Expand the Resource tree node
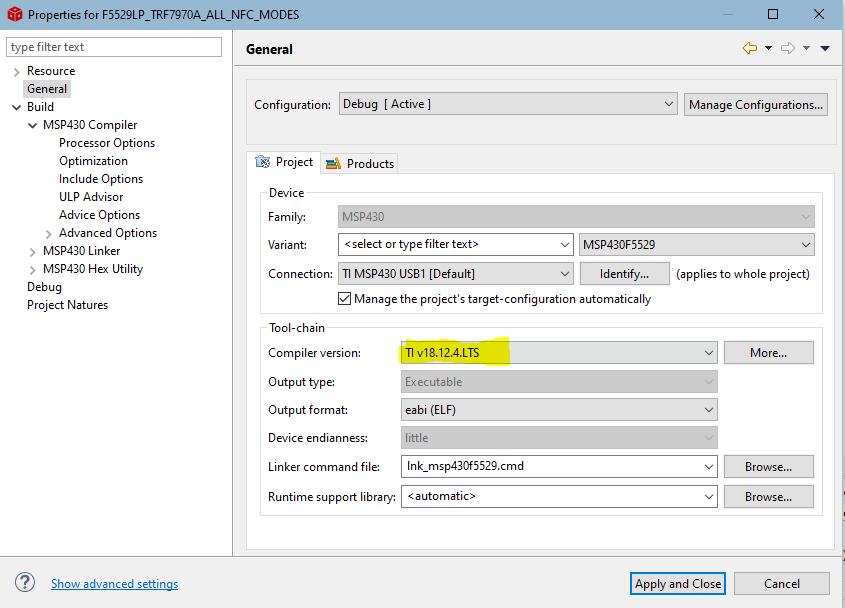 16,71
